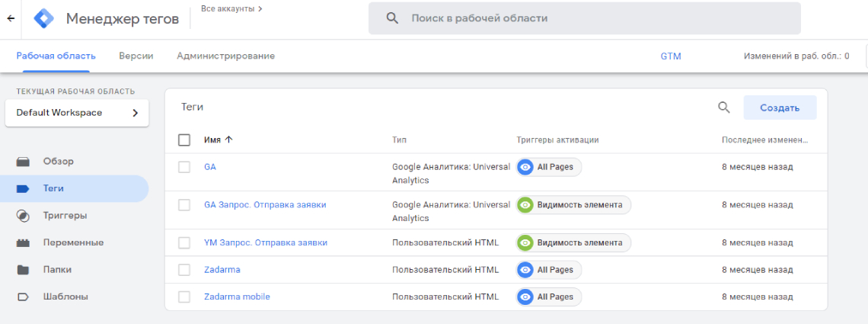Open GA Запрос. Отправка заявки tag link
The height and width of the screenshot is (324, 868).
265,205
